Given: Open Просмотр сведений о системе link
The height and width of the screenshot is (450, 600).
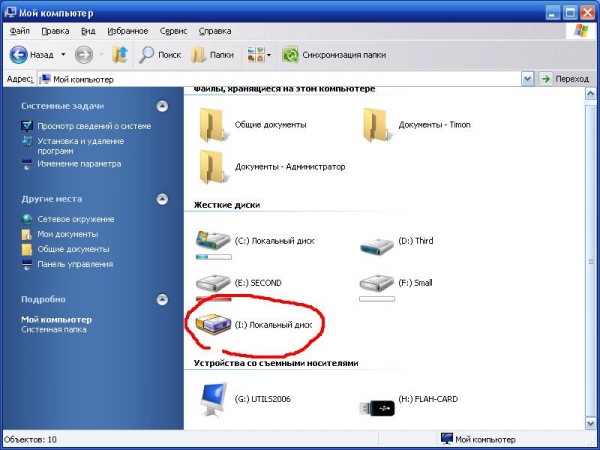Looking at the screenshot, I should click(x=94, y=126).
